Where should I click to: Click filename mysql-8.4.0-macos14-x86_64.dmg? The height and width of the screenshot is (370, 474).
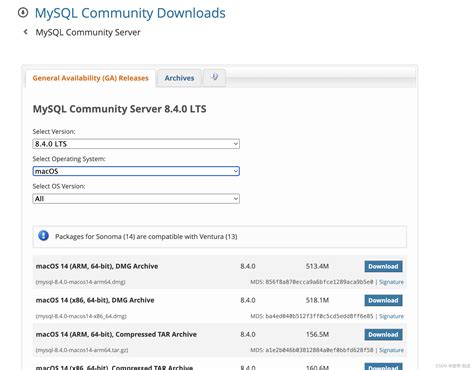click(x=81, y=316)
